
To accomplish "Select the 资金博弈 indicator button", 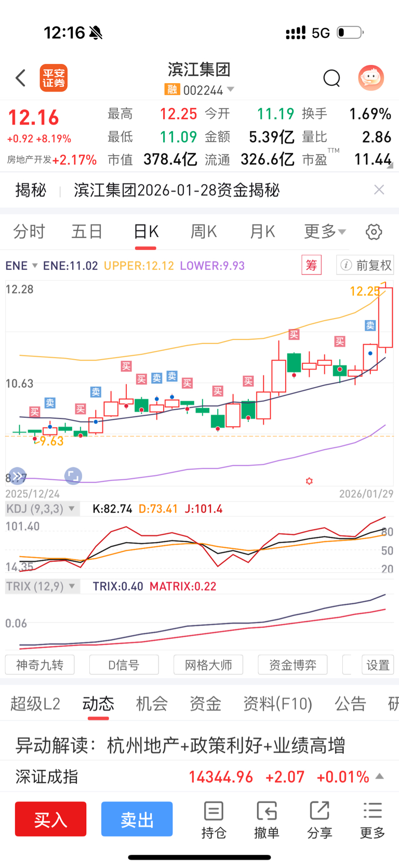I will tap(292, 665).
